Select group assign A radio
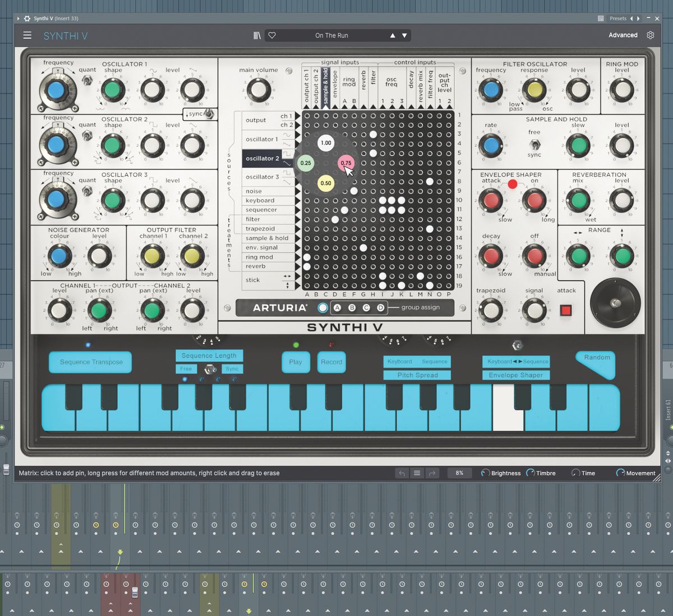The image size is (673, 616). (x=337, y=307)
